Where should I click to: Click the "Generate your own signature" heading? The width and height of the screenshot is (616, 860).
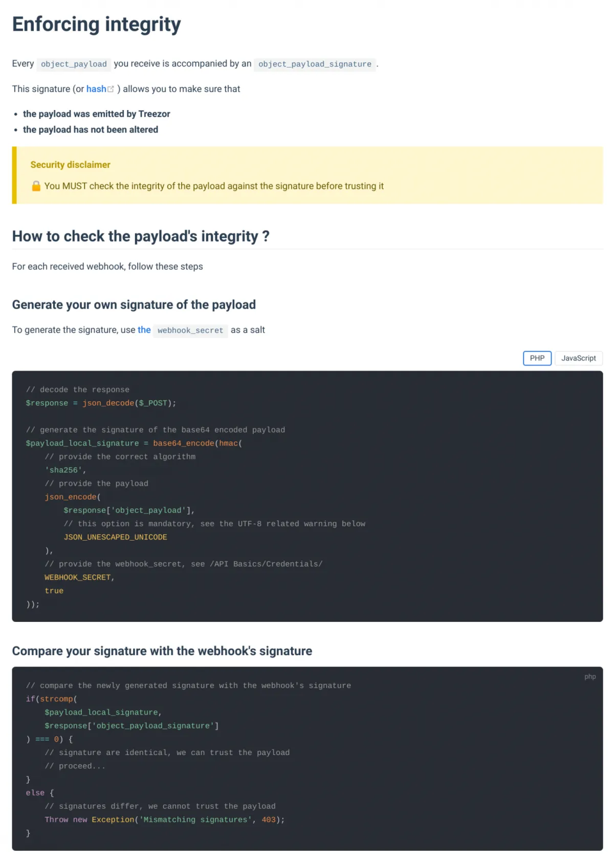coord(134,305)
